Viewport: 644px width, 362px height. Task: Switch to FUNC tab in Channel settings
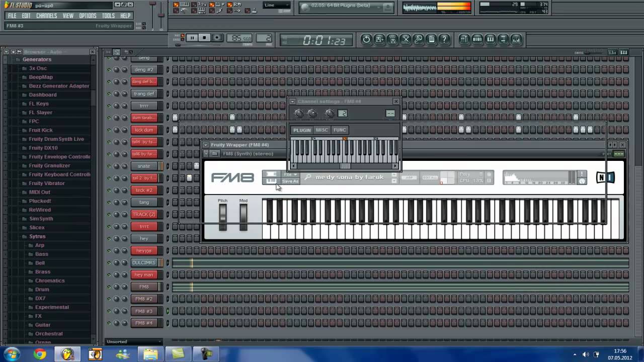pos(340,130)
